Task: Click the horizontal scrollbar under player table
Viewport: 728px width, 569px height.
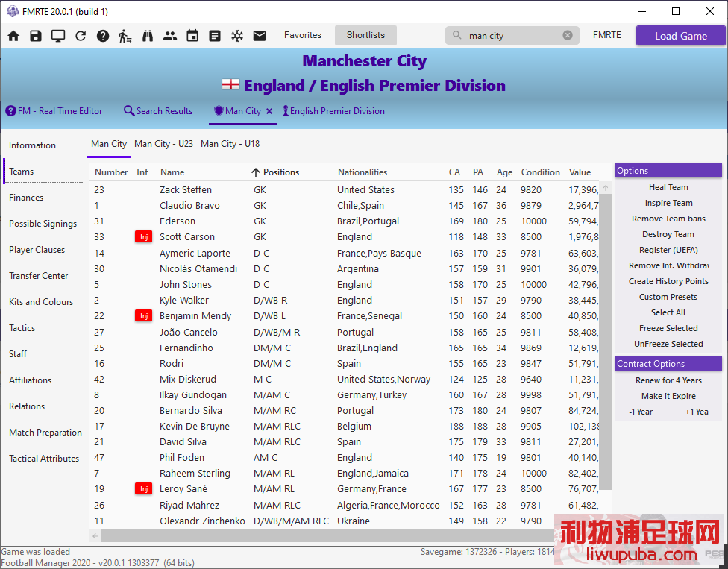Action: [327, 536]
